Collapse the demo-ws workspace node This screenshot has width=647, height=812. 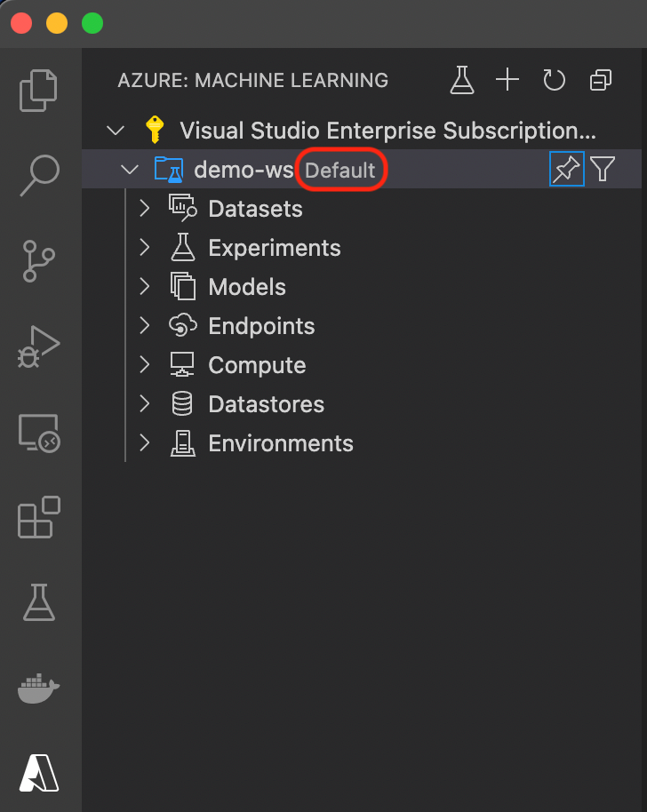click(130, 169)
